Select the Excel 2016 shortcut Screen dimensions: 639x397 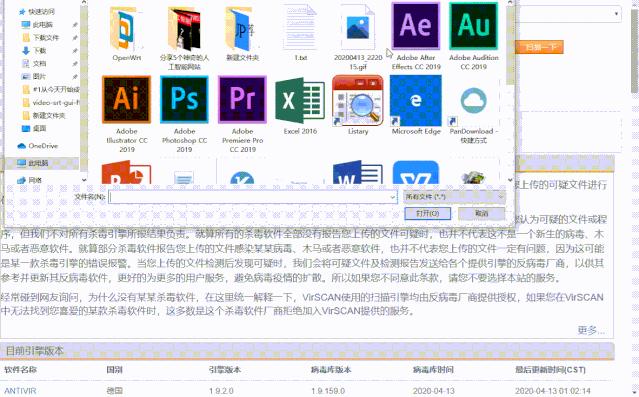(300, 100)
